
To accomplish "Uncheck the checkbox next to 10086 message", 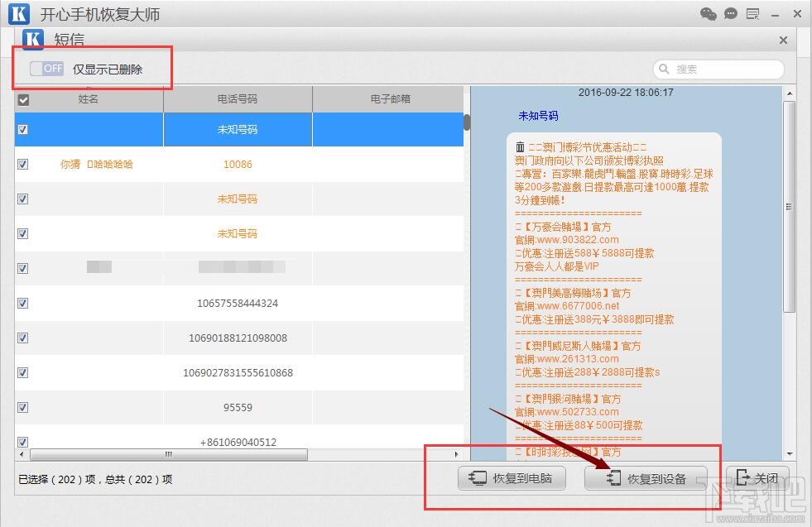I will click(23, 164).
